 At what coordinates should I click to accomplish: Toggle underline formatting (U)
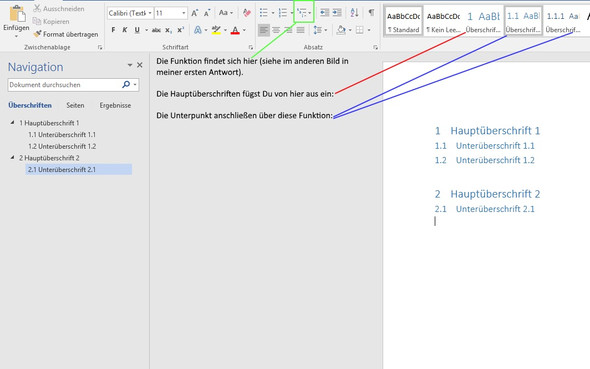tap(137, 30)
